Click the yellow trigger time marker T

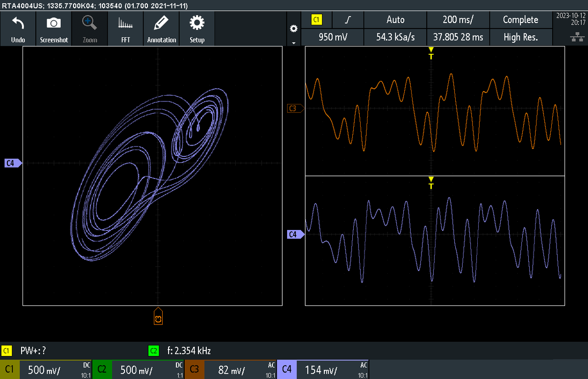click(431, 51)
